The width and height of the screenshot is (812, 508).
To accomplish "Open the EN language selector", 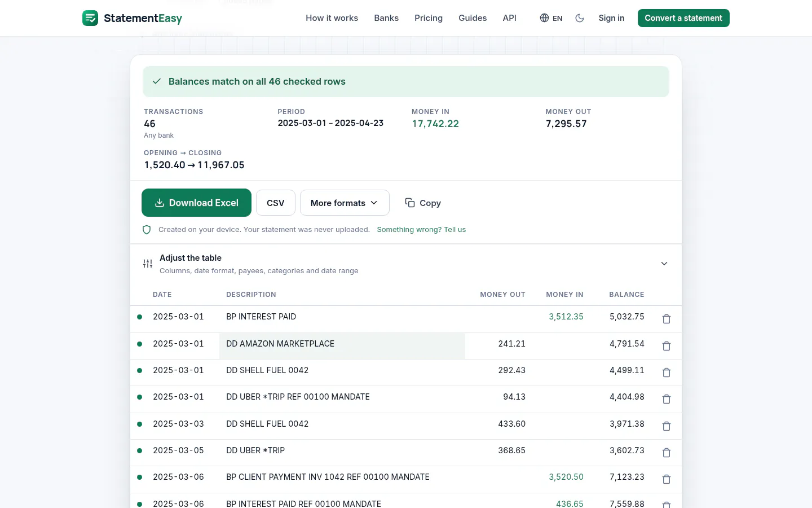I will (551, 18).
